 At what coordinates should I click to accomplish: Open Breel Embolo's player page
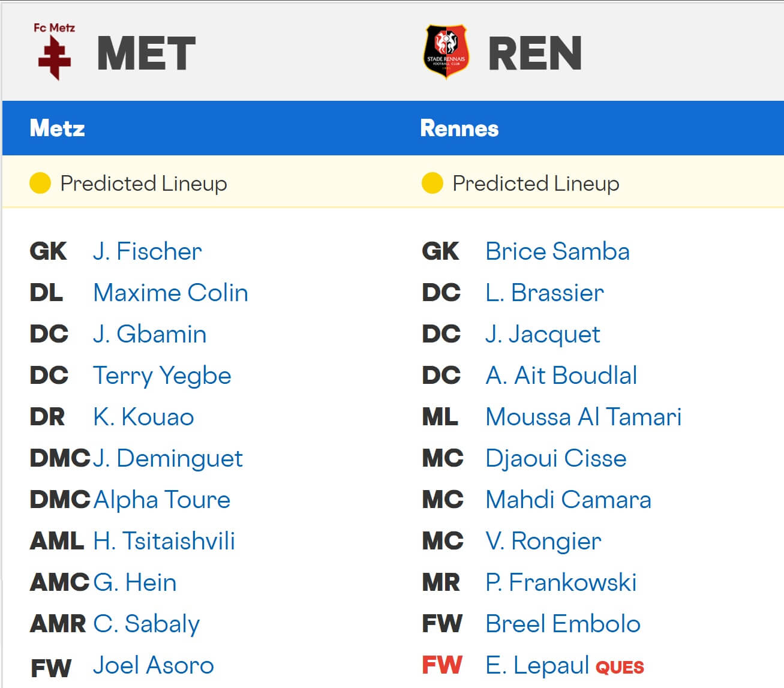pyautogui.click(x=562, y=624)
